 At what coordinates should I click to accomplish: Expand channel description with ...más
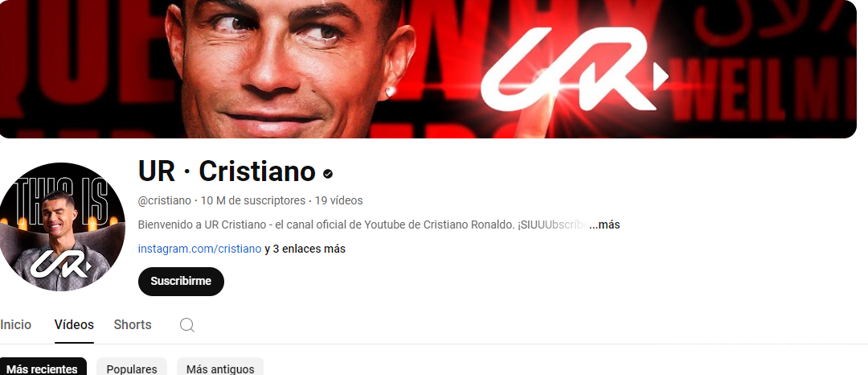pos(604,225)
